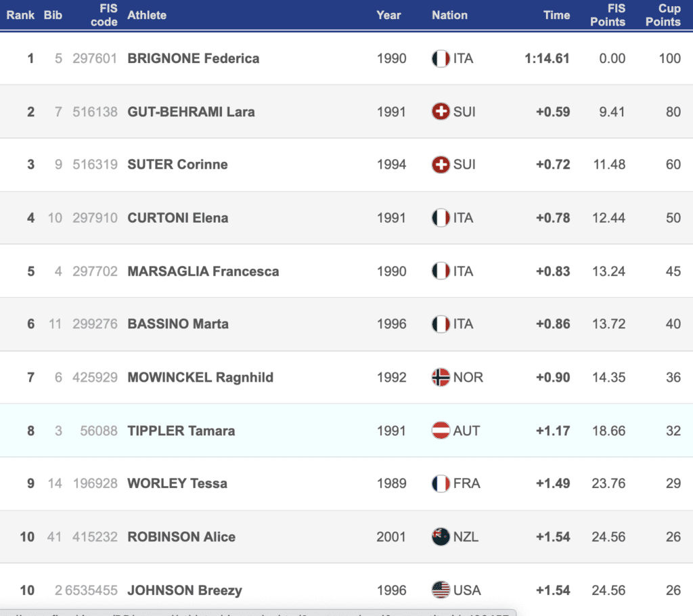Click New Zealand flag in Robinson row
693x616 pixels.
pyautogui.click(x=441, y=537)
